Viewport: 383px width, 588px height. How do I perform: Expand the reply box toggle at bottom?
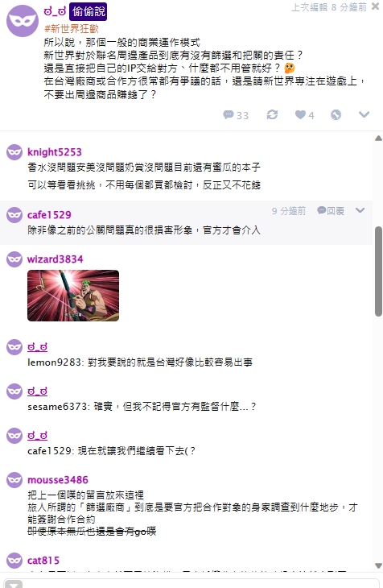(x=14, y=584)
